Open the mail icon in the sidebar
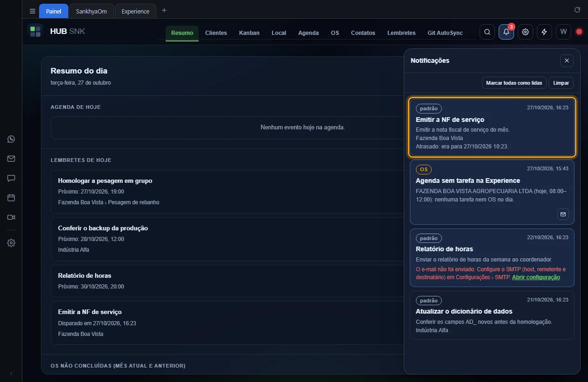Viewport: 588px width, 382px height. pyautogui.click(x=11, y=159)
